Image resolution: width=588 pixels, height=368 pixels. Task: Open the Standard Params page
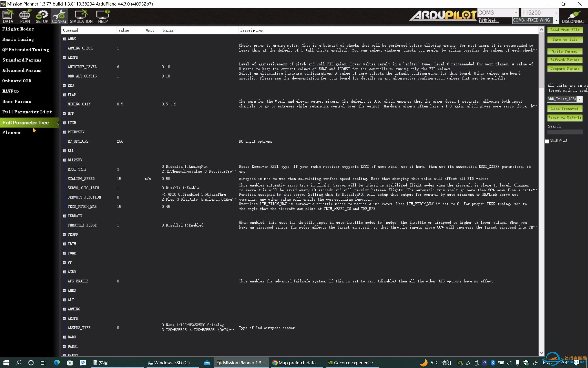[x=22, y=60]
